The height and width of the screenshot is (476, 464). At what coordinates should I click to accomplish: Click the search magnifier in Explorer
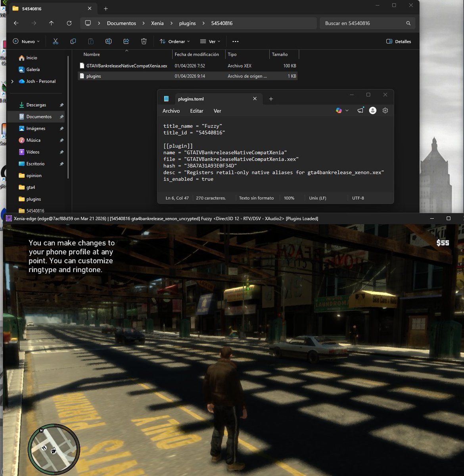point(408,23)
